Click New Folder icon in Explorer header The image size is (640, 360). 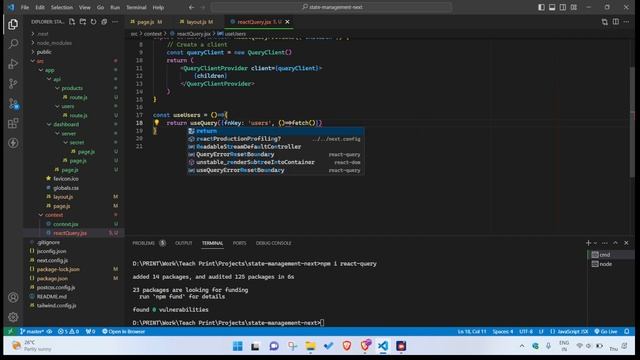[83, 22]
